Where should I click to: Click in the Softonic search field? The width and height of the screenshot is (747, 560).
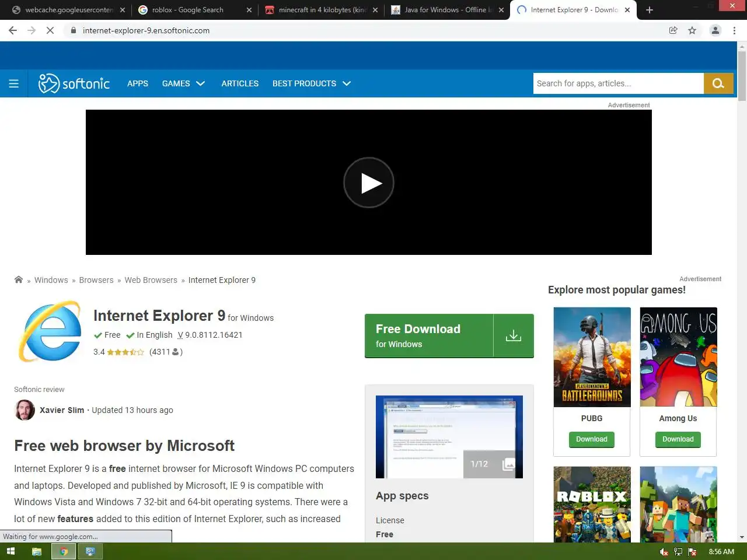619,83
